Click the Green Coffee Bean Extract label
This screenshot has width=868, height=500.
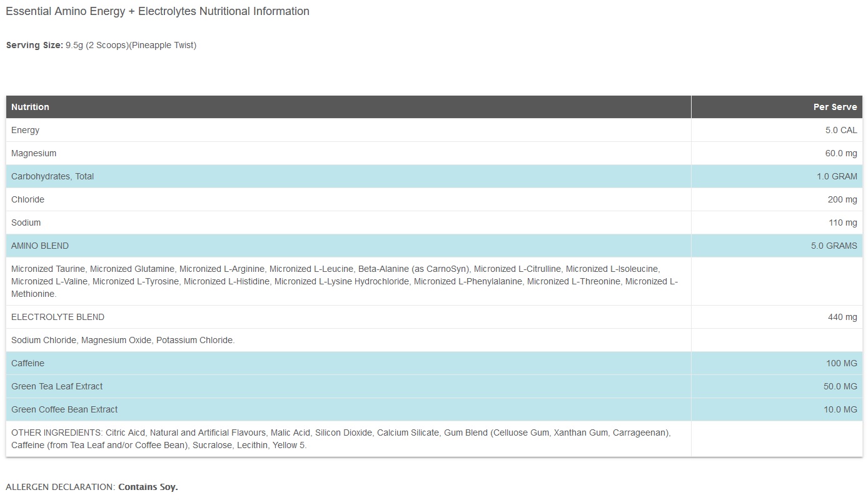64,409
